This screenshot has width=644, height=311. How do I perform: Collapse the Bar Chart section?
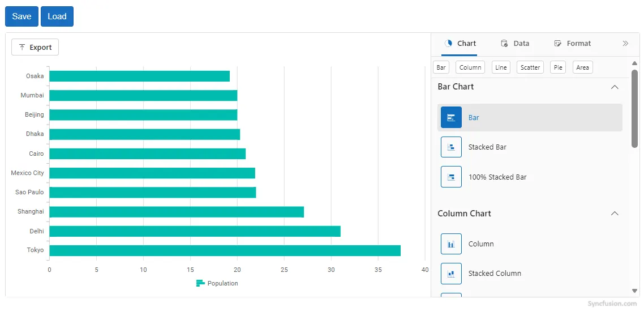(615, 87)
